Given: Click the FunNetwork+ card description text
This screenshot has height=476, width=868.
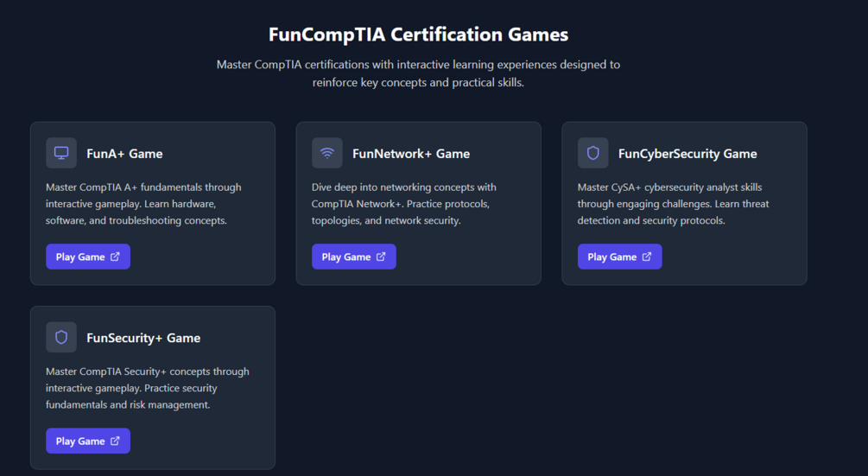Looking at the screenshot, I should pyautogui.click(x=403, y=204).
